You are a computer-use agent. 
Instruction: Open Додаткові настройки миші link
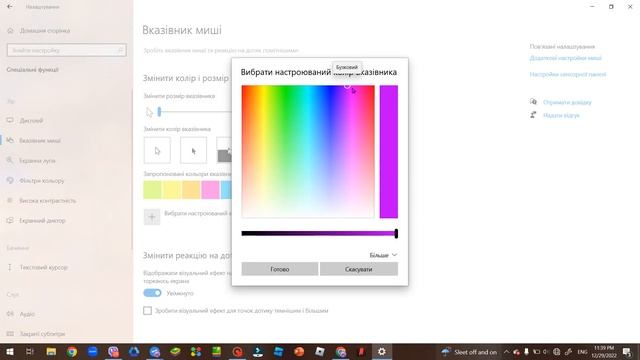[565, 58]
